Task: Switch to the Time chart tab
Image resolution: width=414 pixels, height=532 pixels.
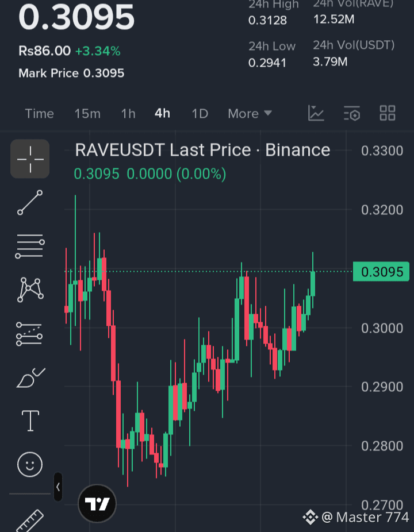Action: (40, 114)
